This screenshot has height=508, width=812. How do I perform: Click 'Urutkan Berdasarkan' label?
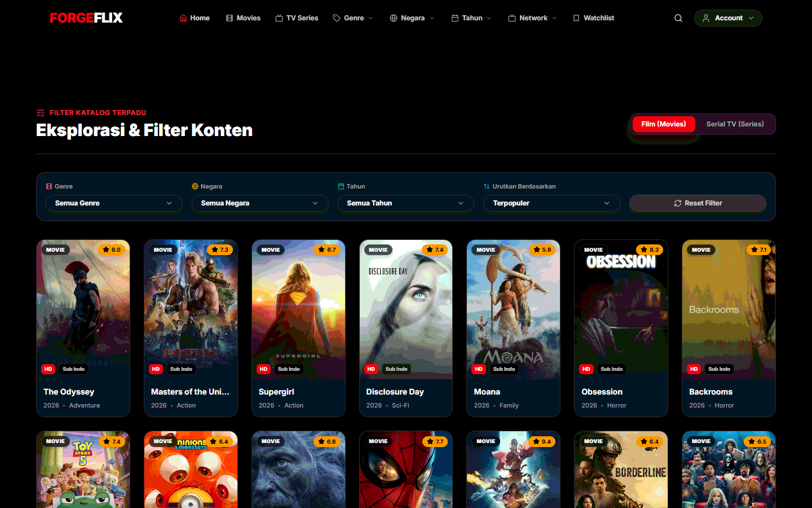524,186
